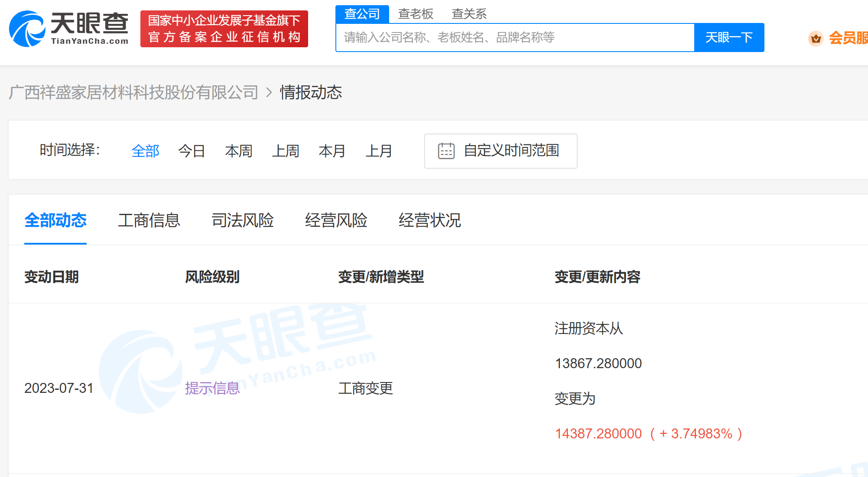This screenshot has height=477, width=868.
Task: Click the calendar icon for custom range
Action: [x=446, y=151]
